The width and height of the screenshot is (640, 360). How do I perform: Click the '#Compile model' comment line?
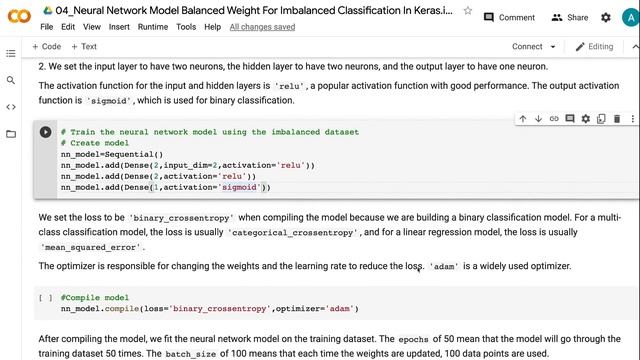pyautogui.click(x=95, y=298)
